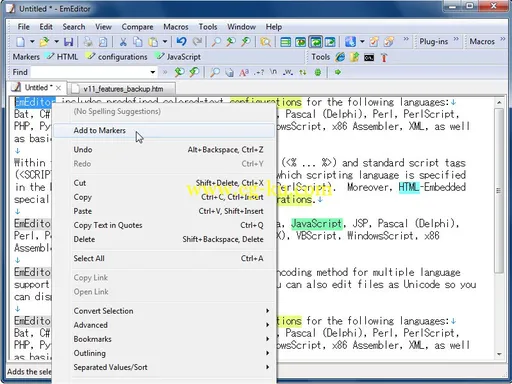Toggle the active Wrap by Window icon
Viewport: 512px width, 384px height.
(x=315, y=42)
